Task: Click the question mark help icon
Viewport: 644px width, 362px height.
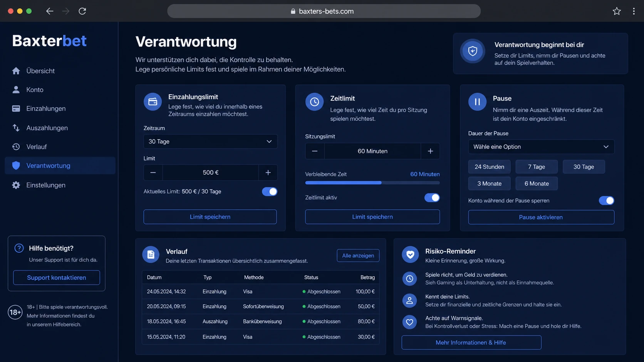Action: click(19, 248)
